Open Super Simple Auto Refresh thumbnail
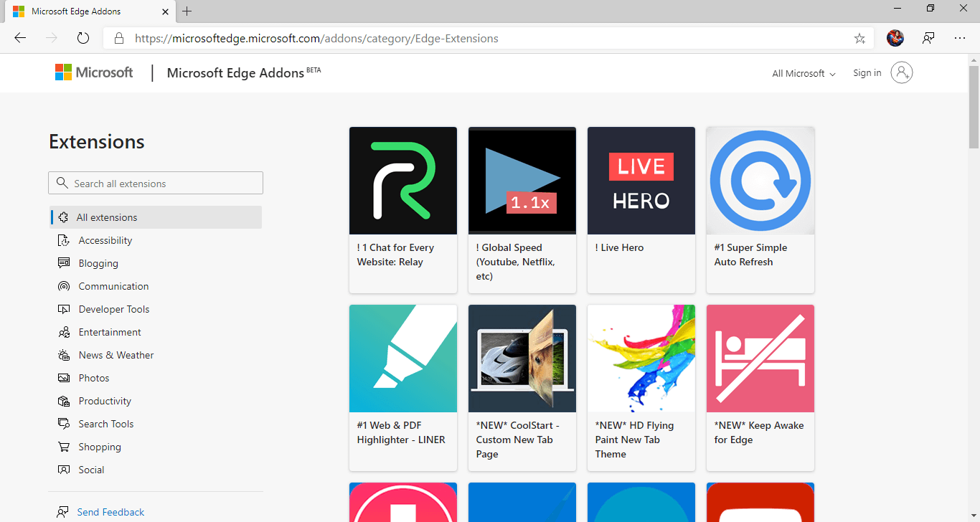The width and height of the screenshot is (980, 522). click(760, 181)
